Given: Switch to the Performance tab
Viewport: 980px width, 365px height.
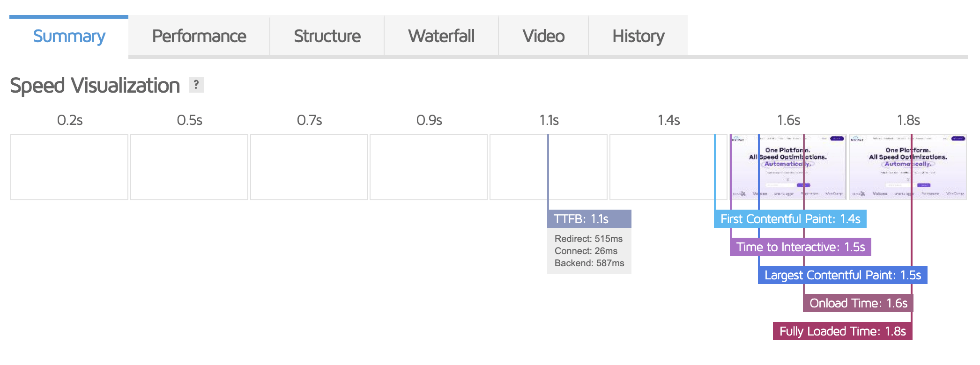Looking at the screenshot, I should [x=199, y=36].
